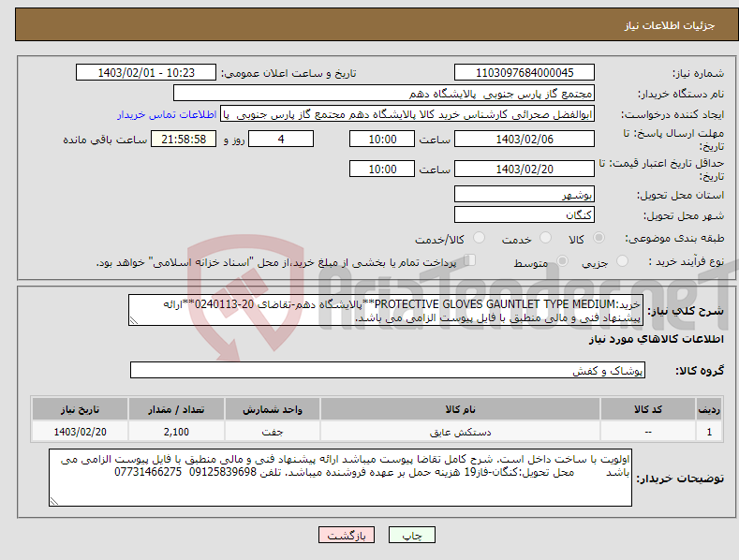Click the گروه کالا label
The image size is (739, 560).
700,371
